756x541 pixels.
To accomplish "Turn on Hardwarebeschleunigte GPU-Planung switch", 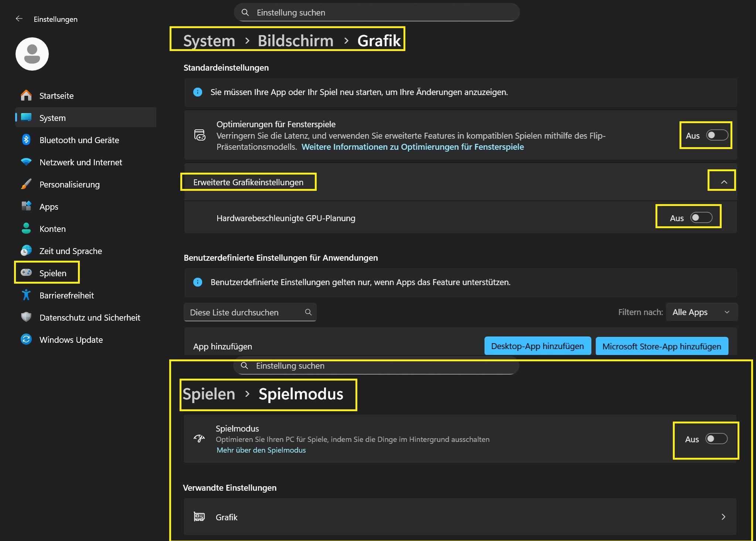I will (701, 218).
